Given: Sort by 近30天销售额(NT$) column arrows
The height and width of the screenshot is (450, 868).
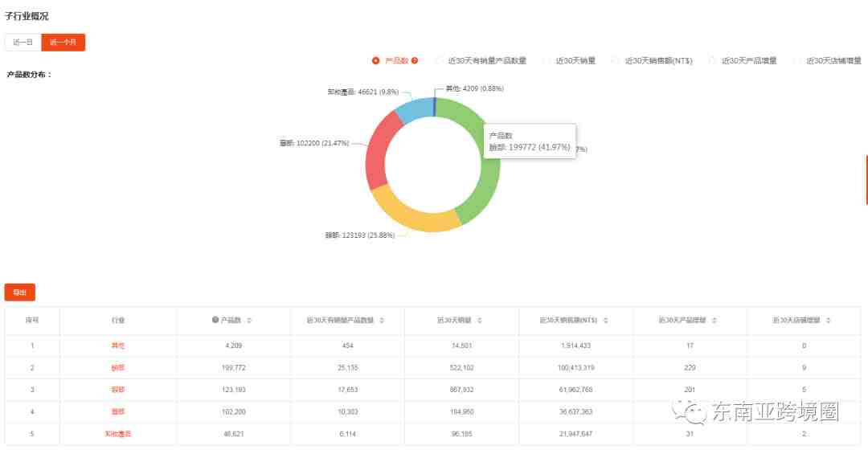Looking at the screenshot, I should tap(604, 320).
